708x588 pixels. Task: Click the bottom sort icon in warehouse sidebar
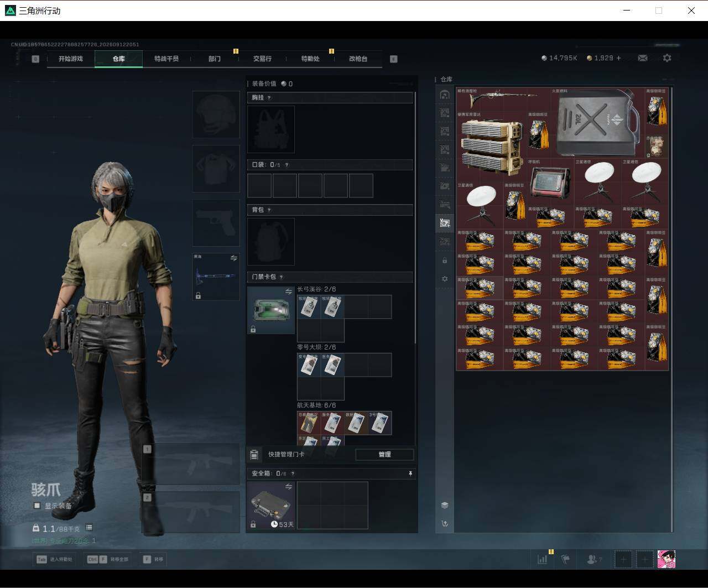click(x=445, y=523)
